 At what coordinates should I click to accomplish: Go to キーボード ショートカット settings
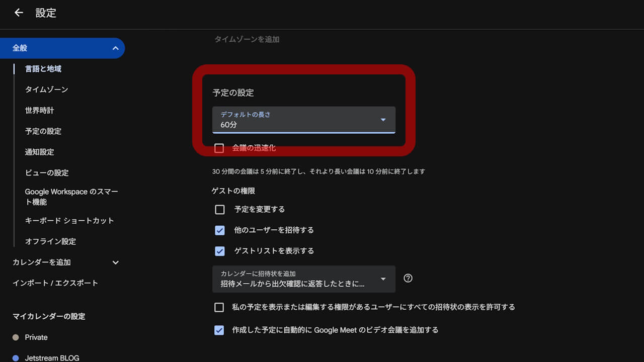[69, 220]
